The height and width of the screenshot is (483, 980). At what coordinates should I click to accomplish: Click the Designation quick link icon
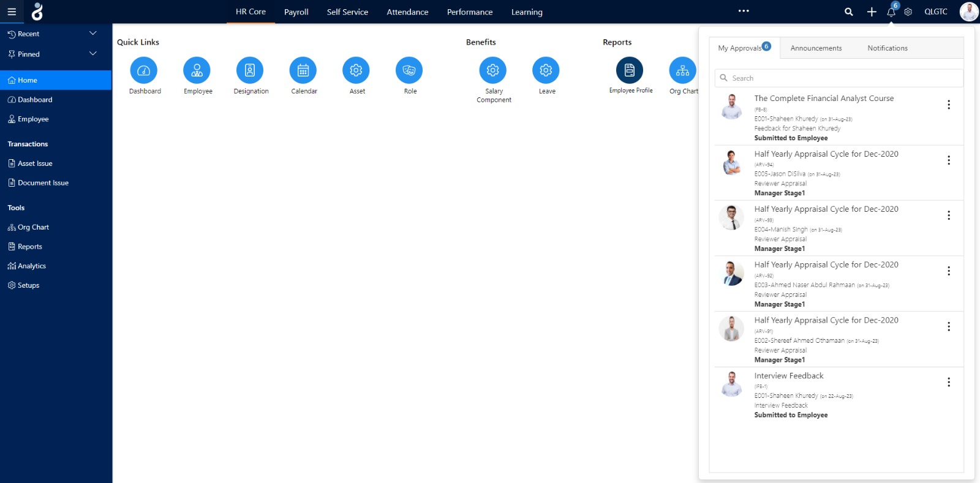(x=250, y=70)
